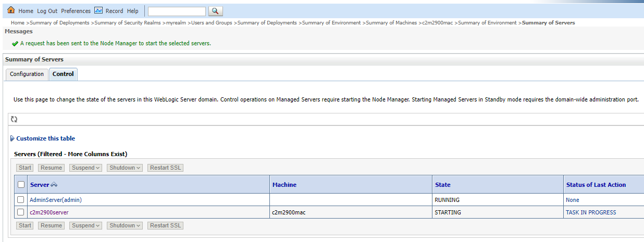Sort by the Server column header

click(40, 185)
